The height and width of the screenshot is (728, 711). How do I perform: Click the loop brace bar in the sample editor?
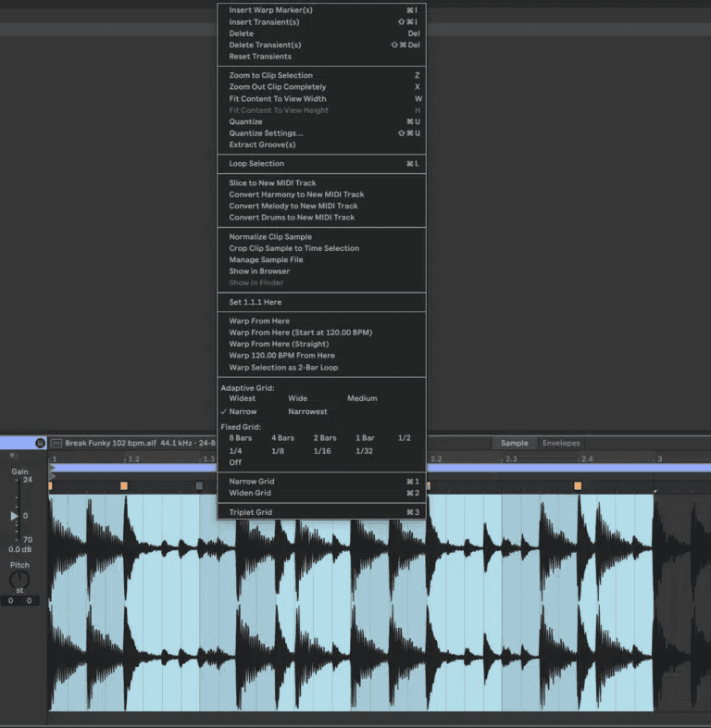coord(132,468)
